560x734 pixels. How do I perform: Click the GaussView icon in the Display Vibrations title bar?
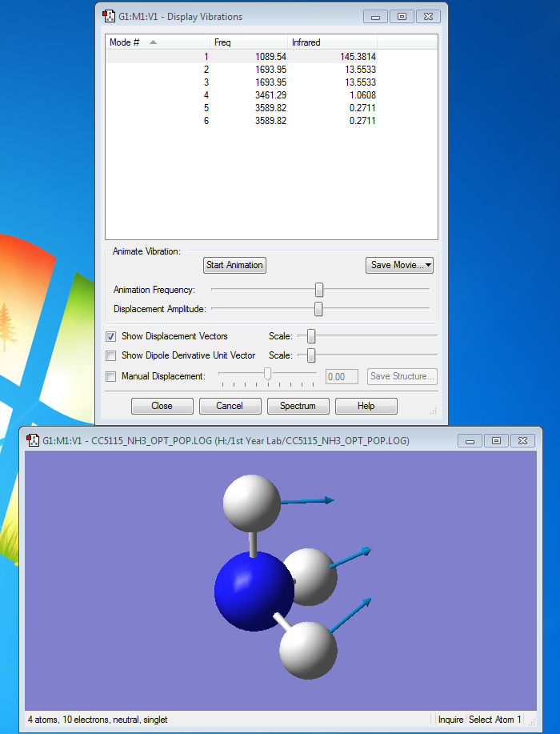pos(109,16)
